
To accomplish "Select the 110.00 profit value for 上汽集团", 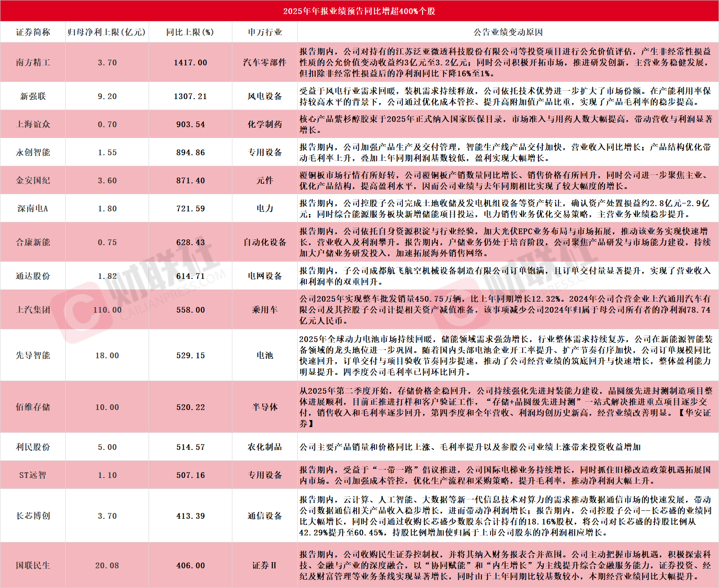I will click(x=107, y=310).
